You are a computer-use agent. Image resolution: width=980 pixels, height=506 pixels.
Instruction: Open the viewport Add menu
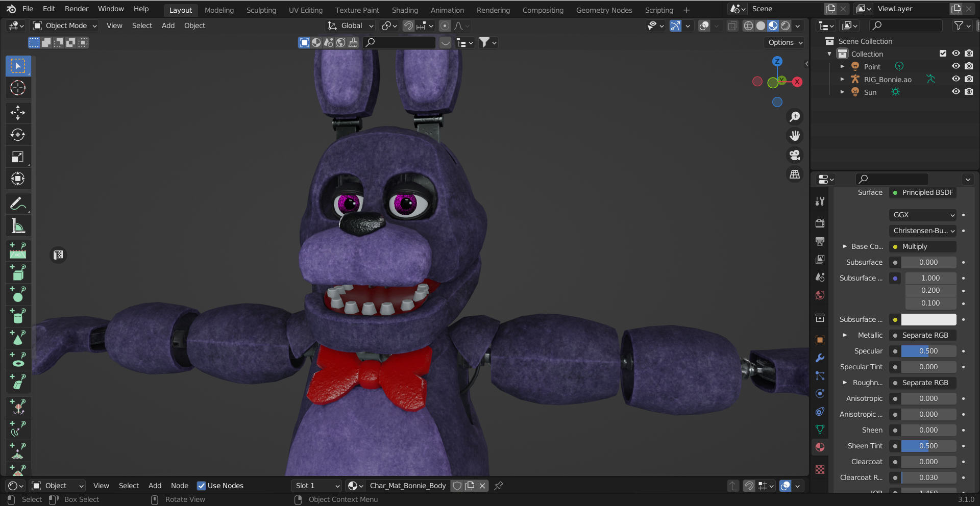click(x=168, y=26)
